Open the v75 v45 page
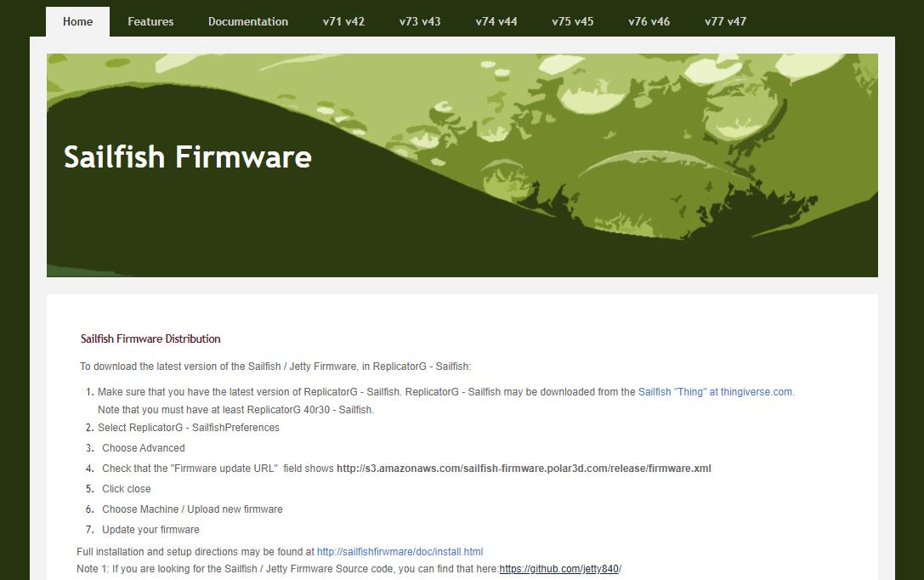Image resolution: width=924 pixels, height=580 pixels. pyautogui.click(x=573, y=22)
